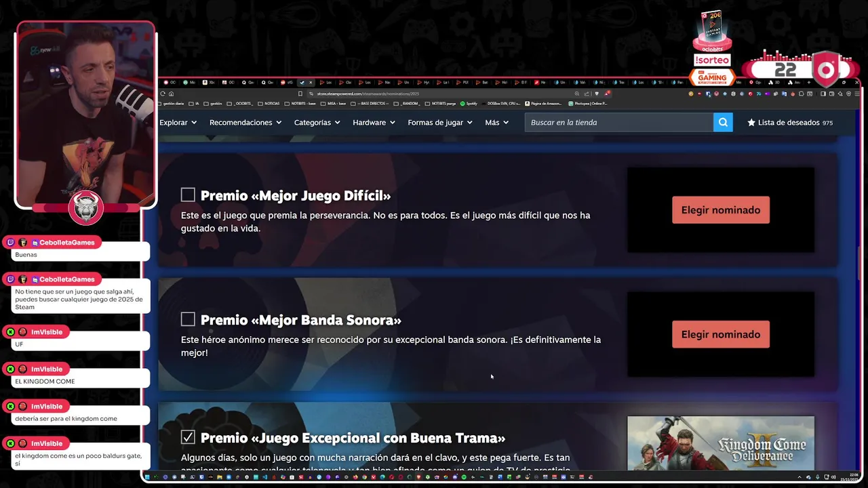This screenshot has height=488, width=868.
Task: Click the browser address bar URL
Action: 368,94
